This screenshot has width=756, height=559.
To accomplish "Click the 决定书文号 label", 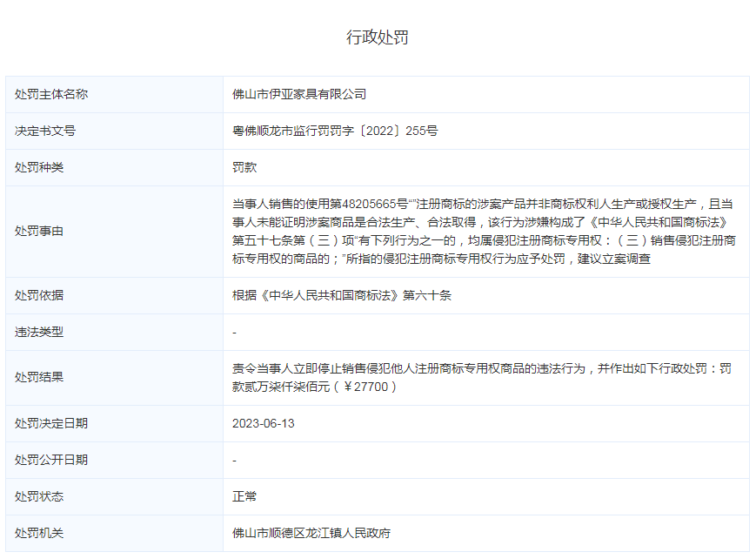I will [x=45, y=131].
